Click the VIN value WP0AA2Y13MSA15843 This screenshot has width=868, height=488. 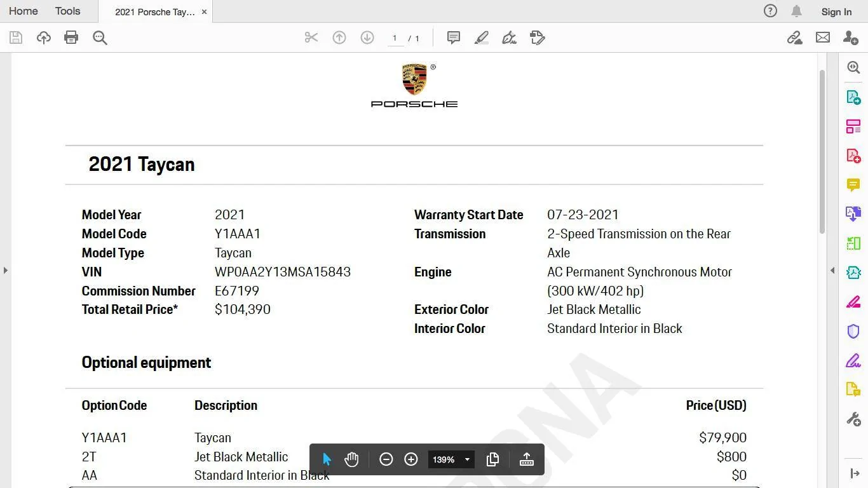click(283, 272)
